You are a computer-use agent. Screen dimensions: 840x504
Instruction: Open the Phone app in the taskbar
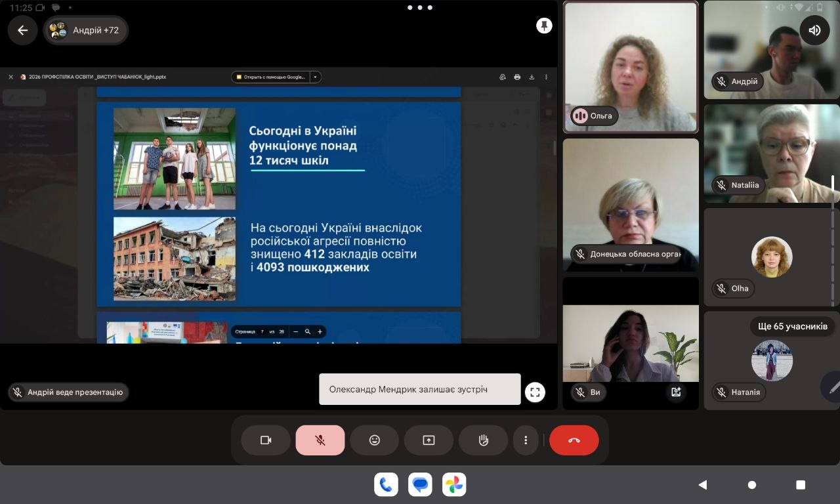pos(386,485)
